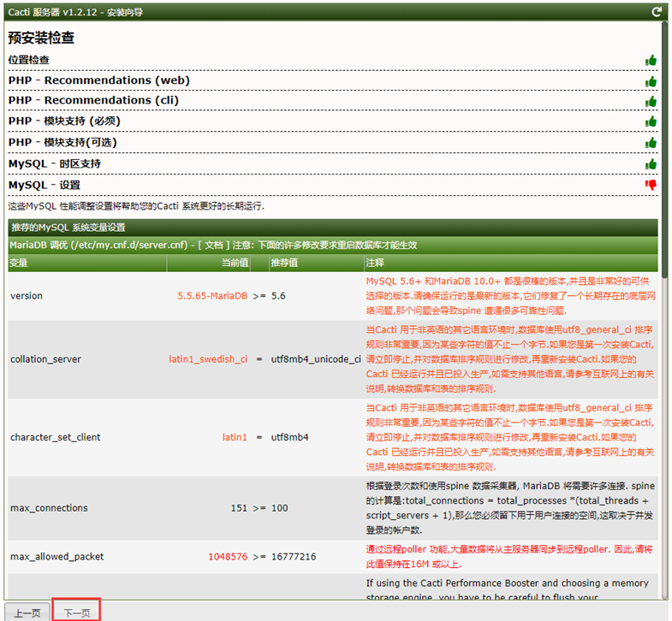672x621 pixels.
Task: Click thumbs-up icon for PHP Recommendations (web)
Action: (x=651, y=81)
